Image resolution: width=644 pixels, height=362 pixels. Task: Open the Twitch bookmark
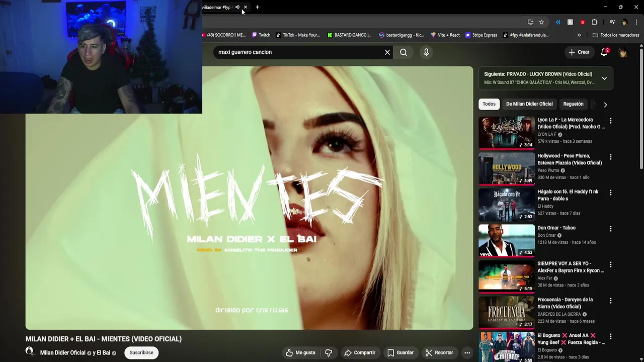pos(261,35)
